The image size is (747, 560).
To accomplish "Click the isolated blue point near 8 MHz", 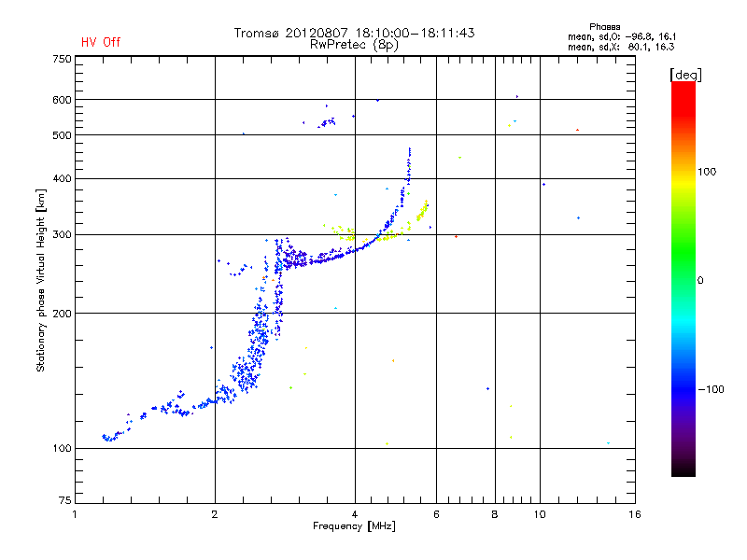I will pyautogui.click(x=487, y=388).
